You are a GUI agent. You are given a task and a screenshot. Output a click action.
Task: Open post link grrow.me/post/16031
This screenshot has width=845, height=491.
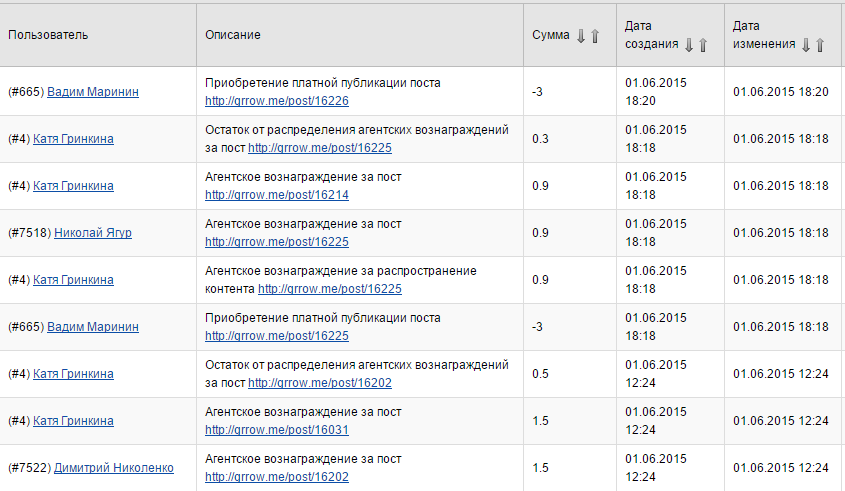click(x=277, y=430)
